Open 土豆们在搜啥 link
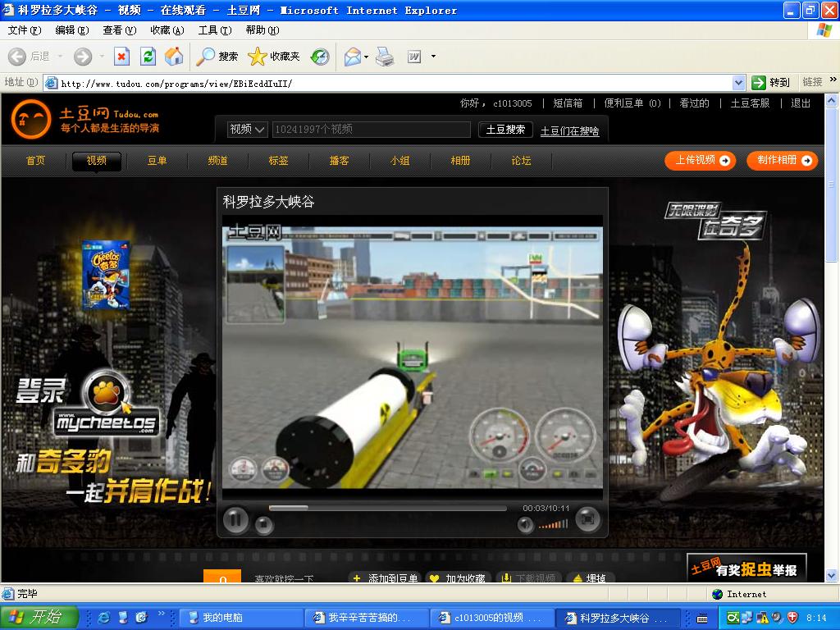The image size is (840, 630). point(569,131)
